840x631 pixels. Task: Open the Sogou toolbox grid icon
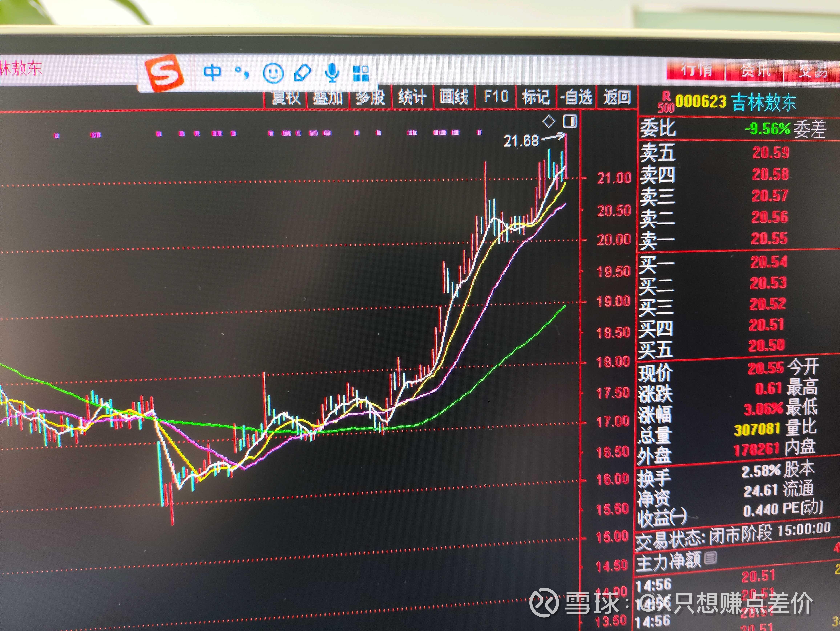(361, 73)
